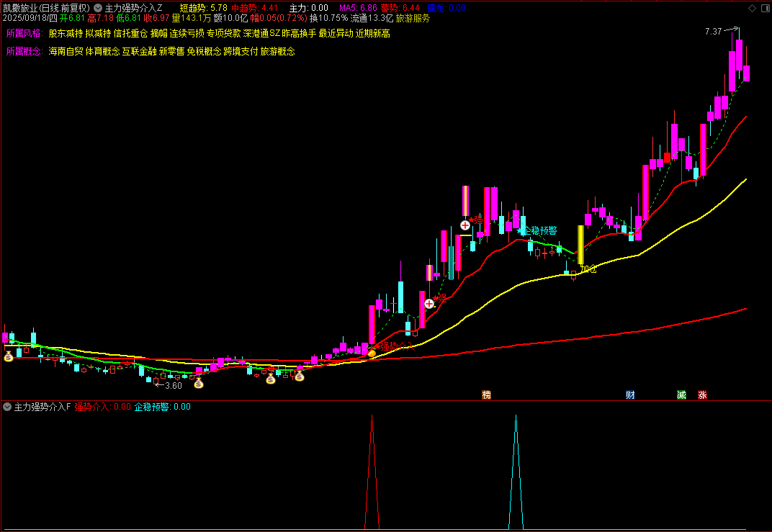Click the red 强势介入 label on the chart
Viewport: 772px width, 532px height.
(x=398, y=346)
